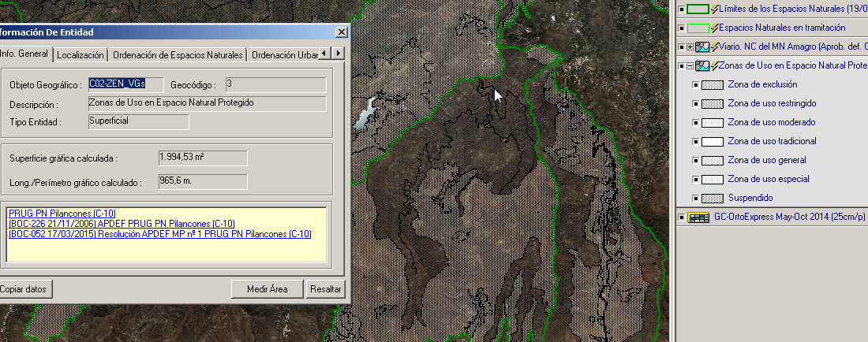Select the Límites de los Espacios Naturales layer name
The height and width of the screenshot is (342, 868).
(x=793, y=9)
